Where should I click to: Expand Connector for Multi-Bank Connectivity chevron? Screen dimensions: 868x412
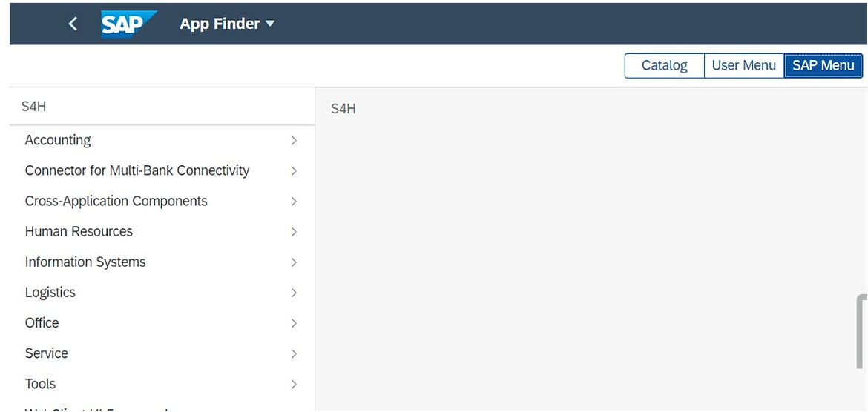294,171
